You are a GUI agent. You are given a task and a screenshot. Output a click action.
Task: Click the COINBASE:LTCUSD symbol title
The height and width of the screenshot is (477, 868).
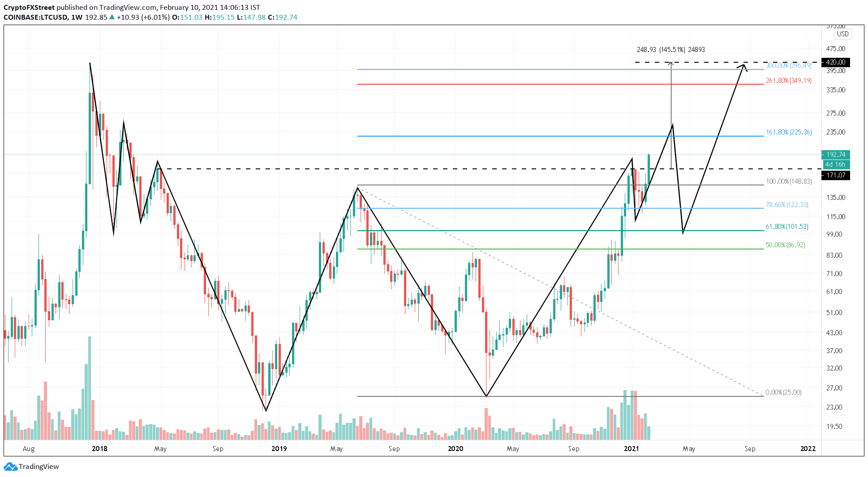[x=36, y=17]
